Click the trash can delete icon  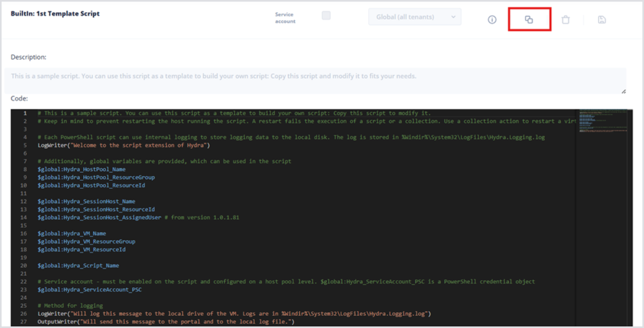click(x=565, y=20)
